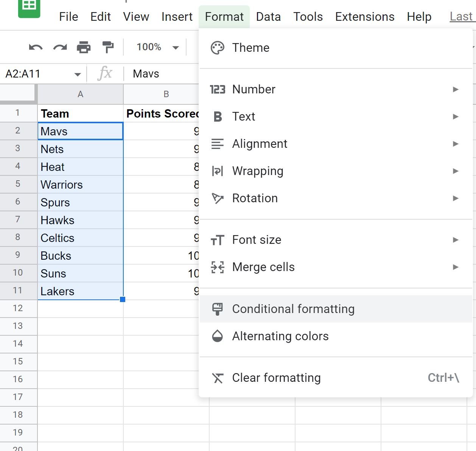Screen dimensions: 476x451
Task: Click the Theme palette icon
Action: [x=218, y=48]
